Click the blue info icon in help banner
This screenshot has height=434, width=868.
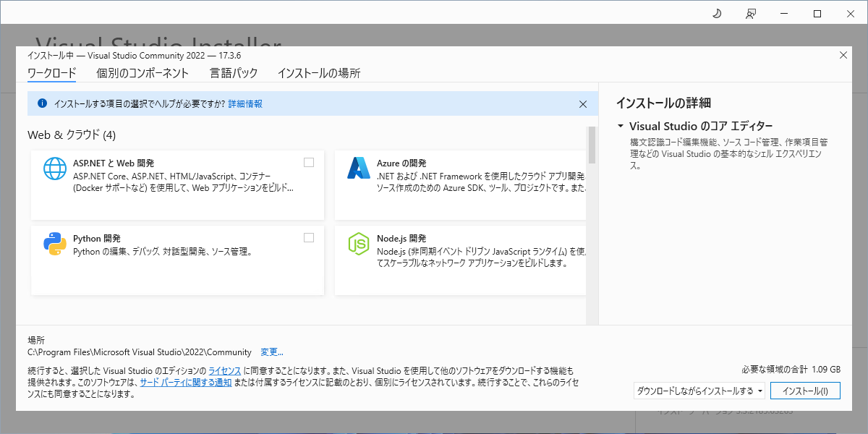(x=42, y=103)
